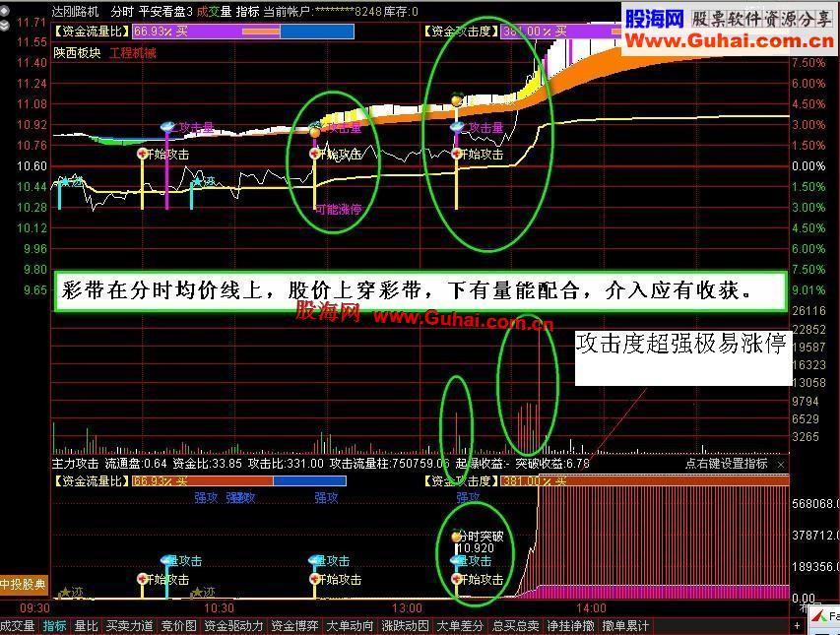
Task: Click the 13:00 time axis label
Action: (x=407, y=608)
